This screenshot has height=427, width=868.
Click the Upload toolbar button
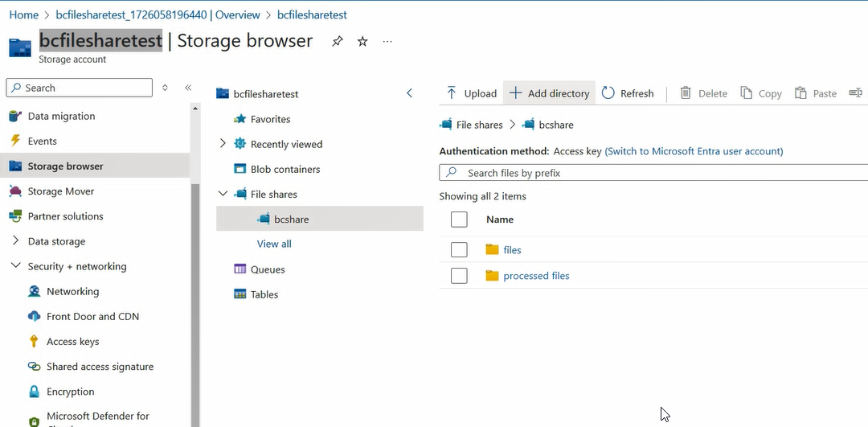click(x=472, y=93)
